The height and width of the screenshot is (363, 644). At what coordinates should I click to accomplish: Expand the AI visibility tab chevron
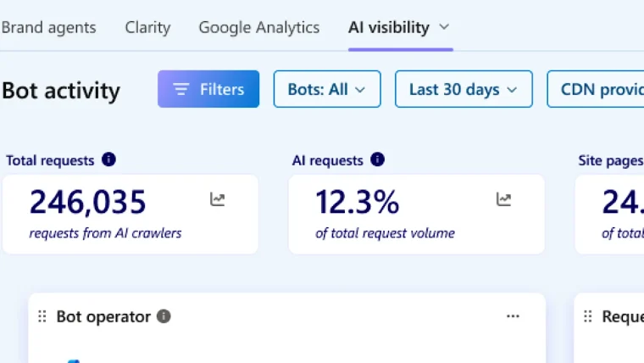[x=443, y=27]
